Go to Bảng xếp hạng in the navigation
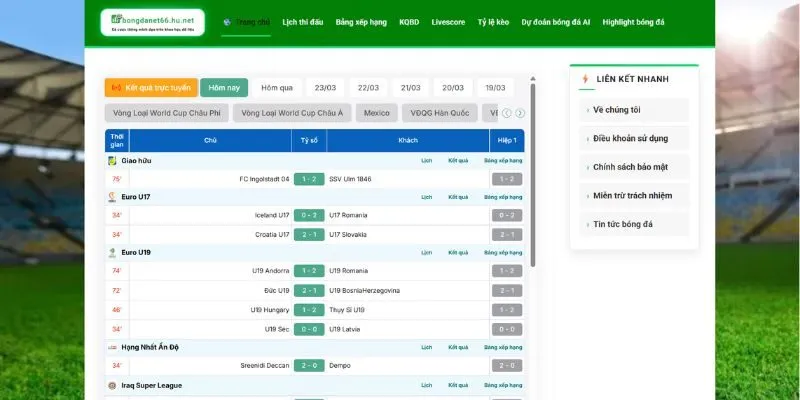 pos(361,22)
